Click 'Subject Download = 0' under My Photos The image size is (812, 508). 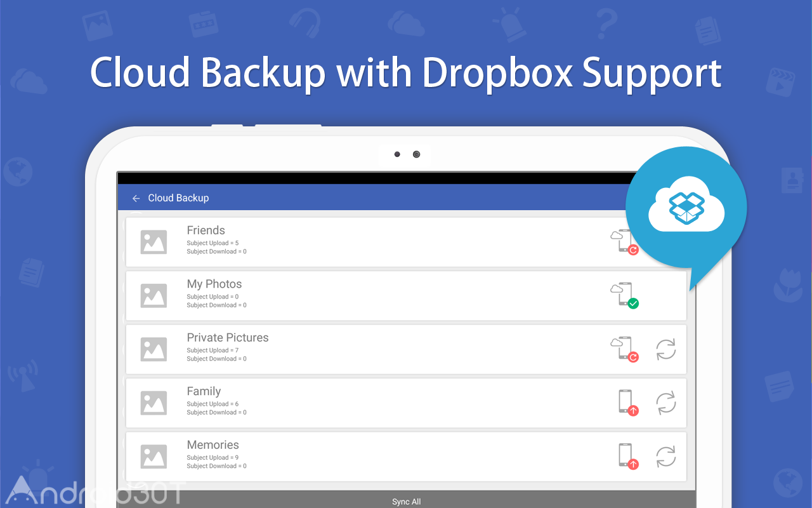coord(216,305)
